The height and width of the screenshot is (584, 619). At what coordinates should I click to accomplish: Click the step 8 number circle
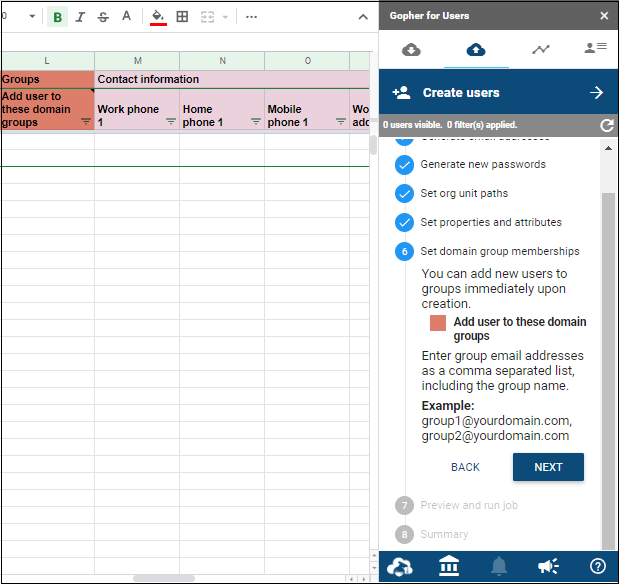[404, 534]
